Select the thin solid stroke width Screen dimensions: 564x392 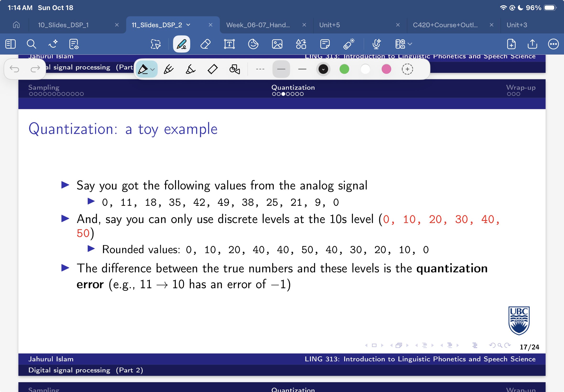[281, 69]
